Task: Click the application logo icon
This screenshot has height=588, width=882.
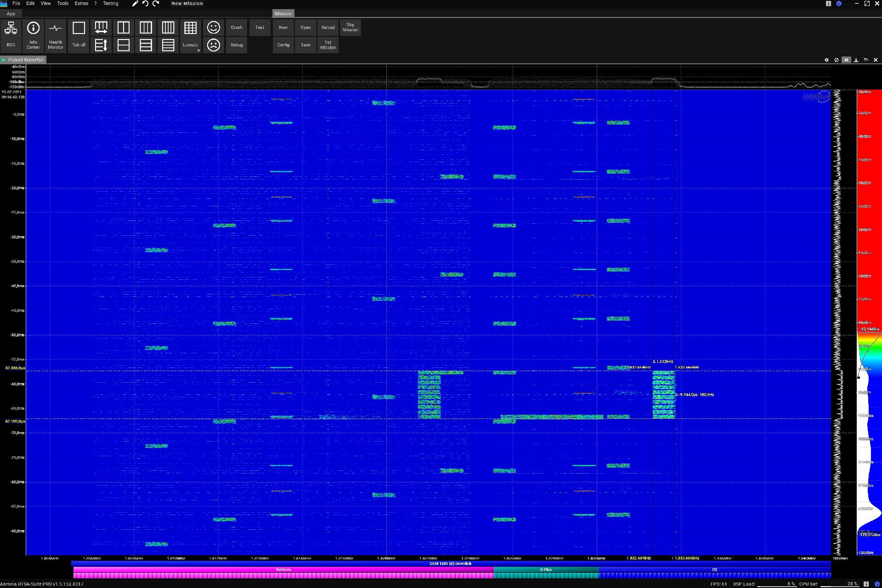Action: (4, 3)
